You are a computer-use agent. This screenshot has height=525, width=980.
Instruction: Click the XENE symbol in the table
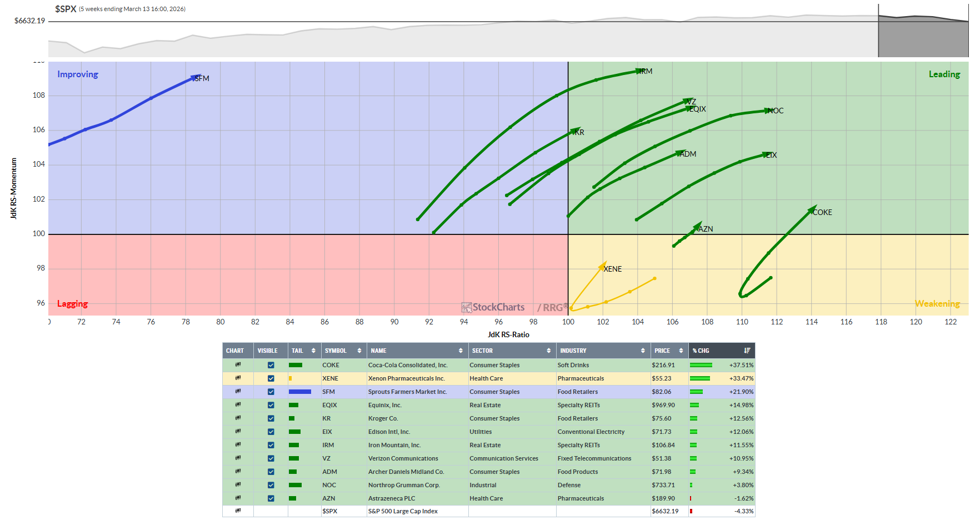(330, 378)
